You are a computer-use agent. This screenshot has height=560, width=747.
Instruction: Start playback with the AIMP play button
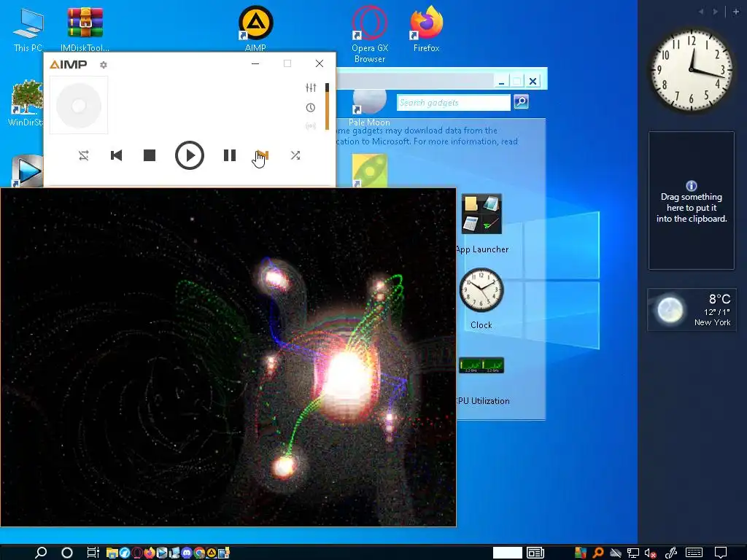click(190, 155)
